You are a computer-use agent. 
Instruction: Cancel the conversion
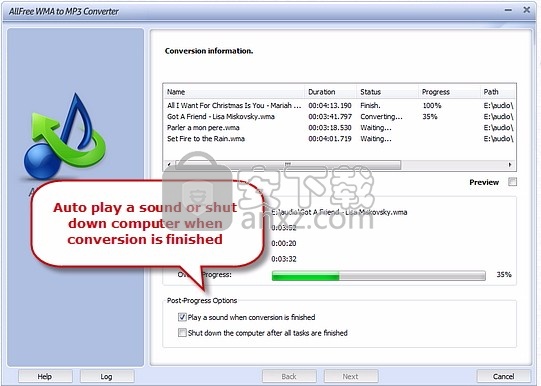503,376
